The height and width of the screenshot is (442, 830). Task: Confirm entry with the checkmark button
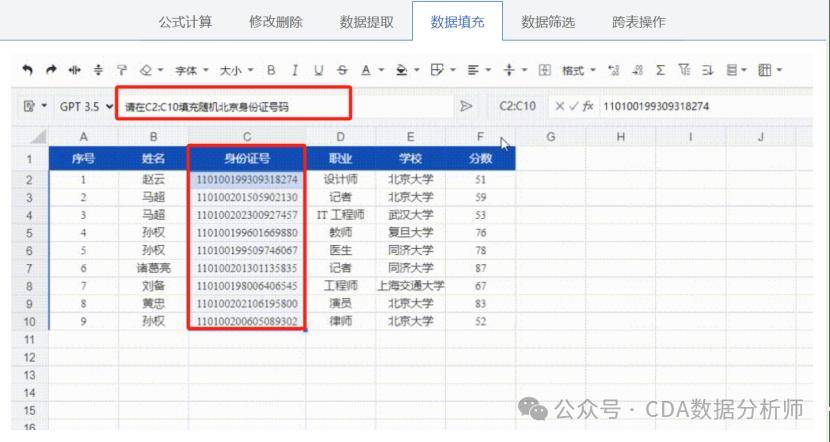click(574, 106)
